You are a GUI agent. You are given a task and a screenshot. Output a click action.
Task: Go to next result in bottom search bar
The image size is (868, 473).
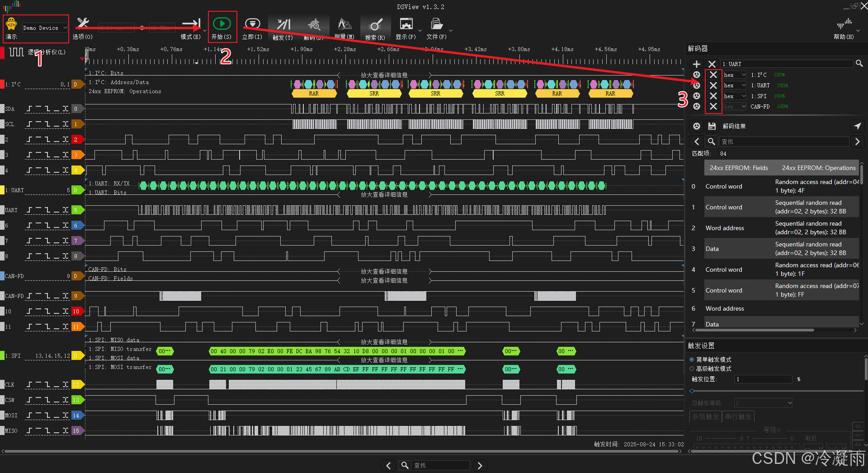(x=480, y=465)
